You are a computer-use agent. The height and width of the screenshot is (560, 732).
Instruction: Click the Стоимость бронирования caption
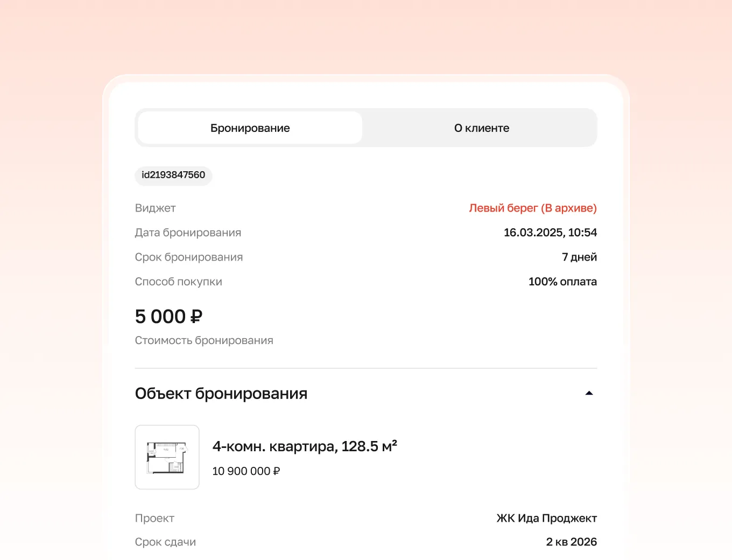[x=204, y=340]
